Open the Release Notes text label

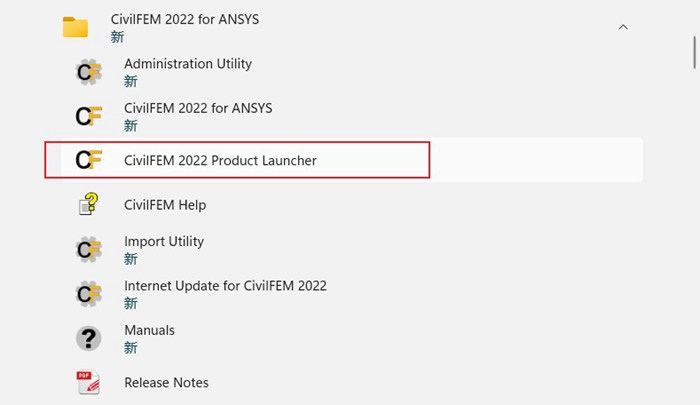(x=167, y=383)
